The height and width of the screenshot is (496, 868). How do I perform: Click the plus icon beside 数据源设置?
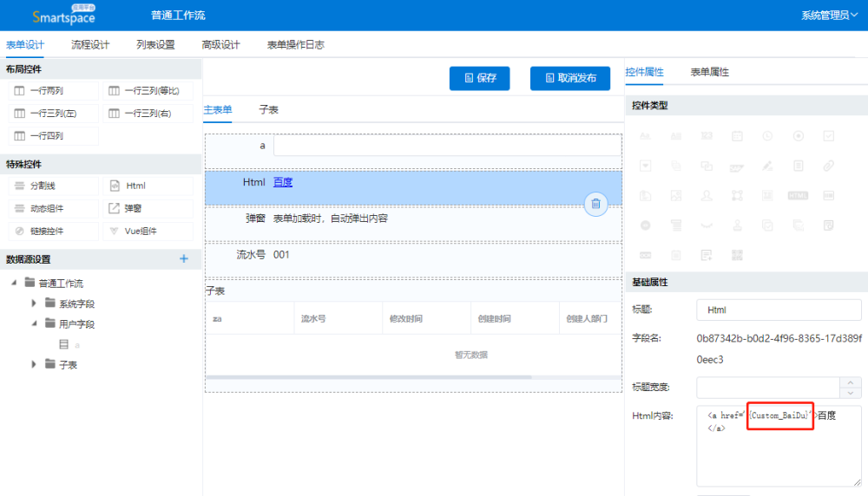click(184, 259)
